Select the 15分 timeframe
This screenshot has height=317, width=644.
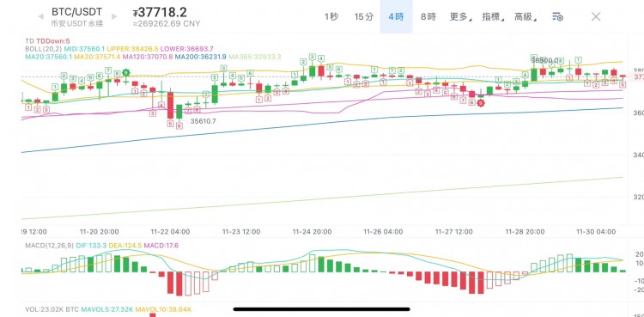click(x=364, y=17)
